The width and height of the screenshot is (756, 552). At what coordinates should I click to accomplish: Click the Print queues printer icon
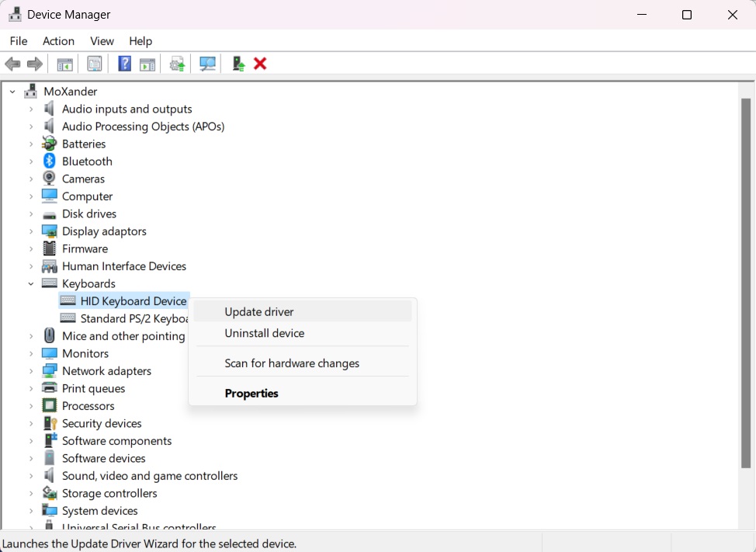[x=49, y=387]
